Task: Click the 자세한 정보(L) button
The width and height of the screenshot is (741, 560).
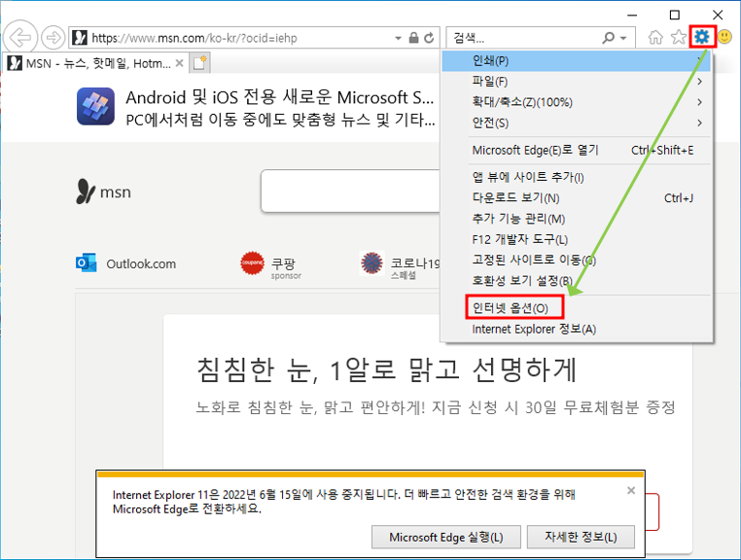Action: pos(581,538)
